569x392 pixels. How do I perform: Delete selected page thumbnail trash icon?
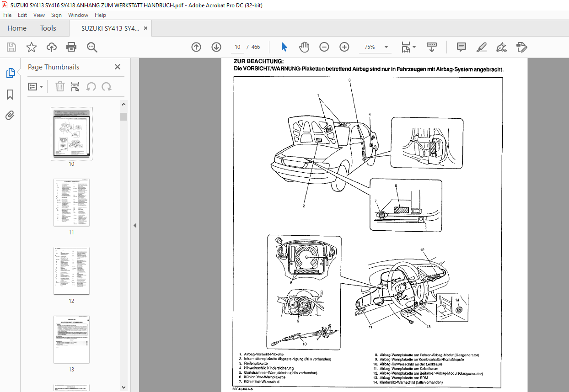[x=60, y=86]
